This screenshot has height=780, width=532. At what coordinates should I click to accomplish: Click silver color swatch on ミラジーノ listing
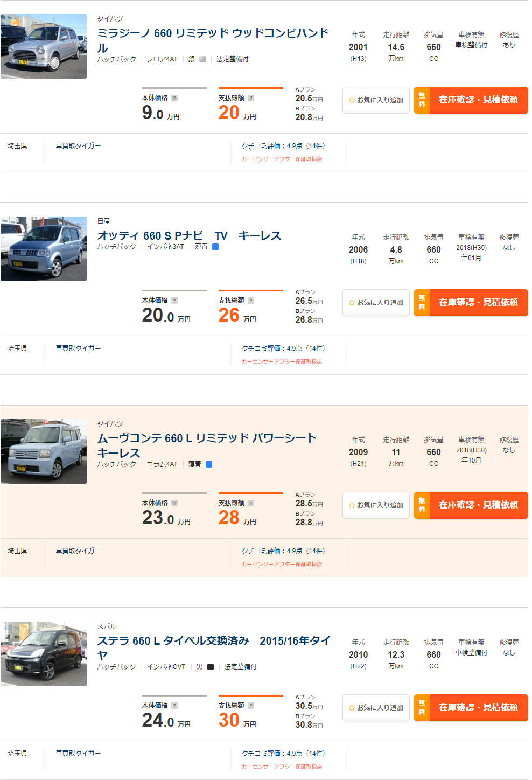202,59
